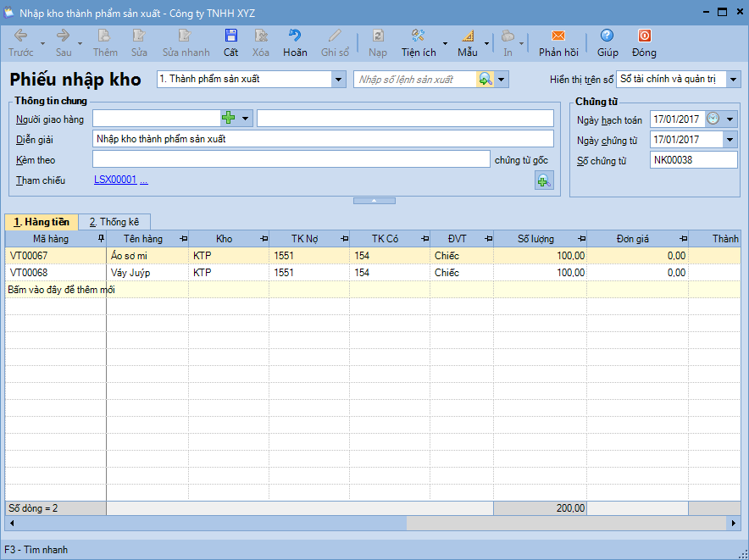Screen dimensions: 749x560
Task: Click the Cất save icon
Action: click(x=230, y=36)
